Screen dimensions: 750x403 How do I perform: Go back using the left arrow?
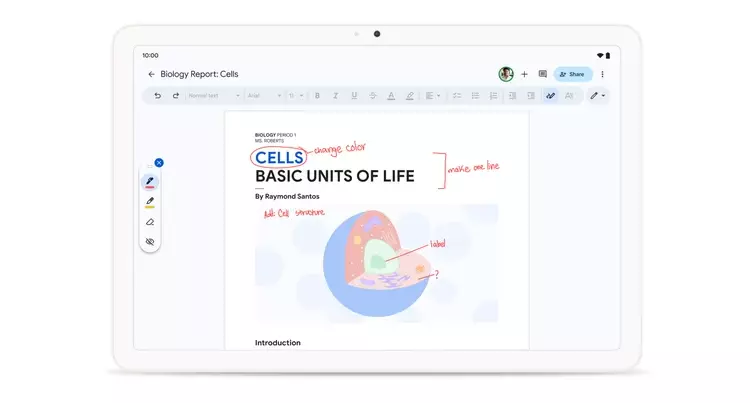tap(152, 74)
